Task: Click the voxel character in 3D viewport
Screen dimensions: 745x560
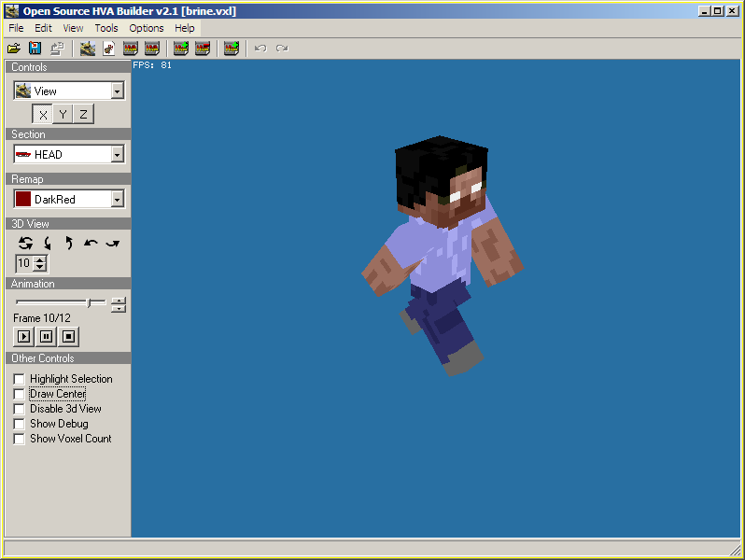Action: [x=442, y=255]
